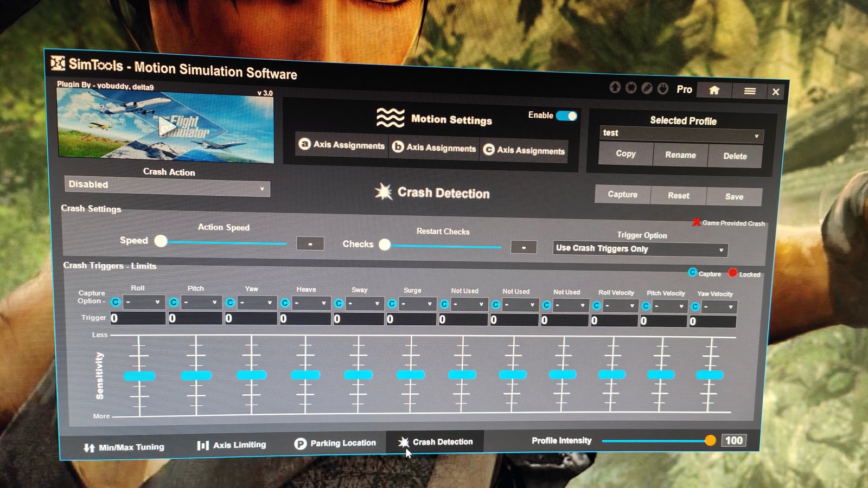The width and height of the screenshot is (868, 488).
Task: Toggle the Heave capture C button
Action: click(285, 303)
